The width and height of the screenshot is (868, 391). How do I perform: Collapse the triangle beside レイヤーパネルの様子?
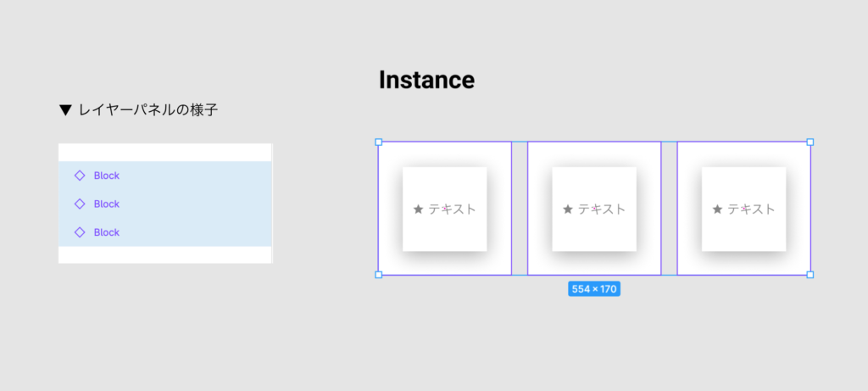click(x=65, y=110)
